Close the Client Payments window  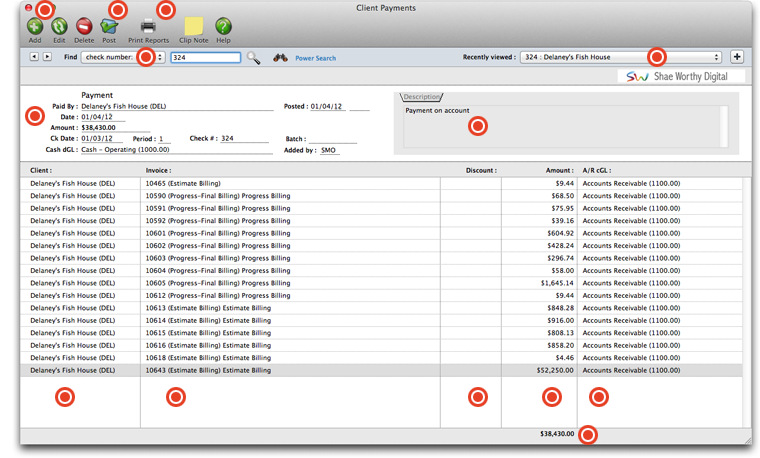click(28, 8)
